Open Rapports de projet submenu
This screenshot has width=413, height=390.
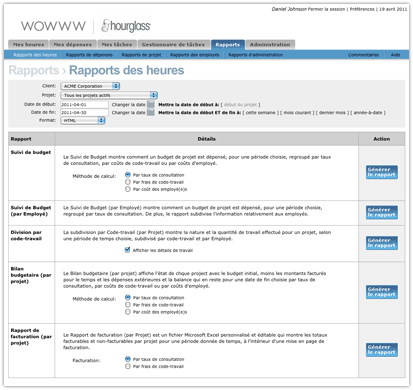(141, 55)
